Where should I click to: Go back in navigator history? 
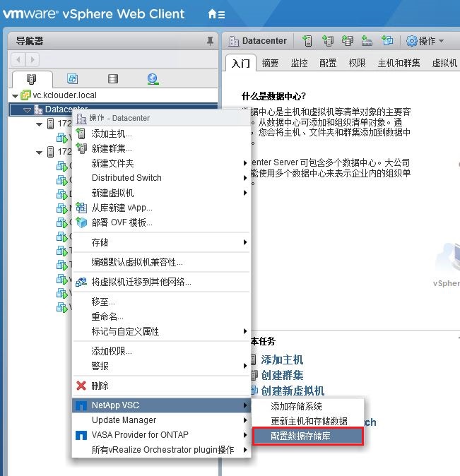click(x=18, y=59)
